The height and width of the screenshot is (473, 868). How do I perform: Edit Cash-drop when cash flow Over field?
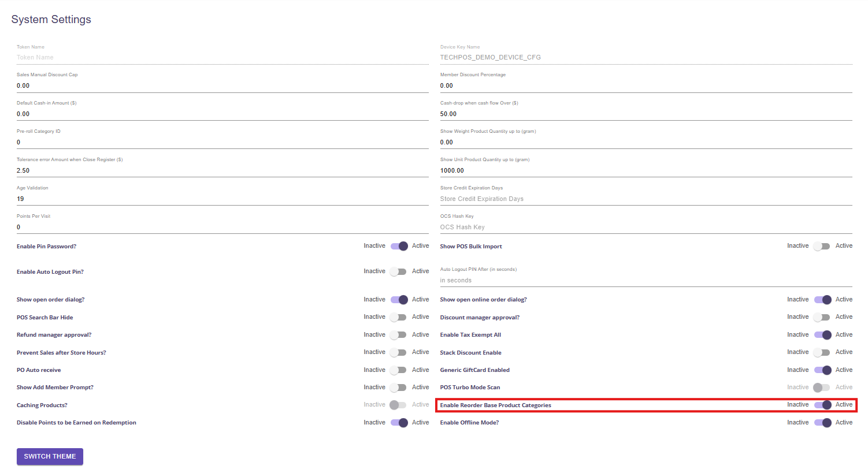coord(646,114)
